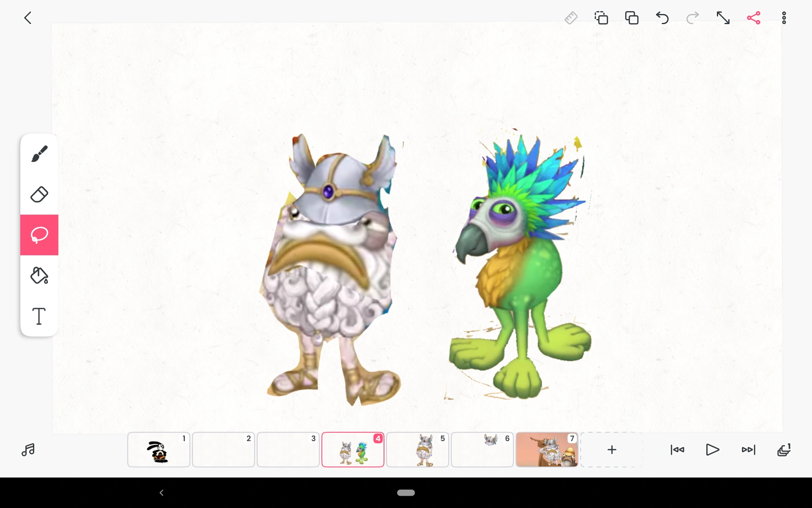Select frame 7 in the timeline
Screen dimensions: 812x508
tap(546, 450)
